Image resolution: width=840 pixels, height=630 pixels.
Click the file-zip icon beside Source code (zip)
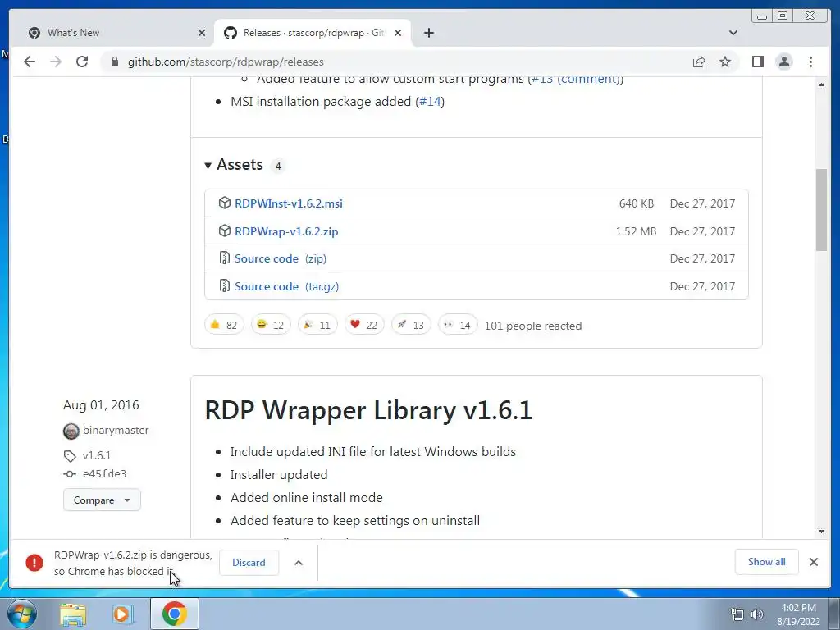click(225, 258)
